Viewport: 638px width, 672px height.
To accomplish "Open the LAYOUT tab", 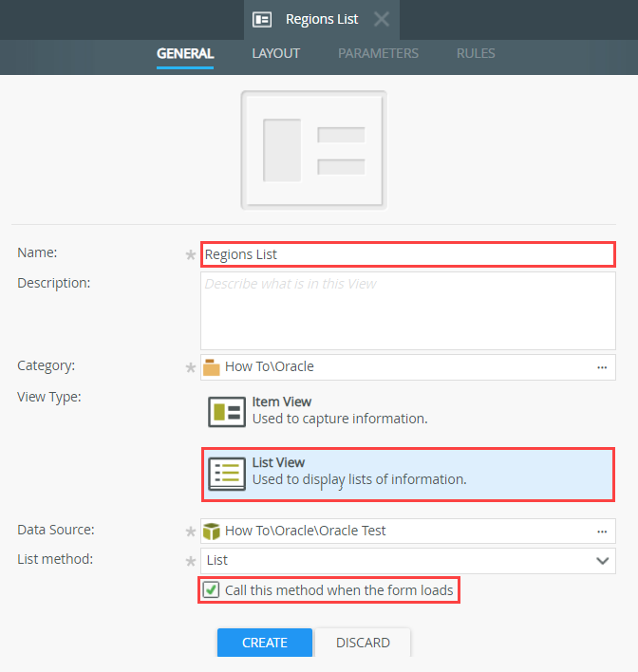I will (x=275, y=53).
